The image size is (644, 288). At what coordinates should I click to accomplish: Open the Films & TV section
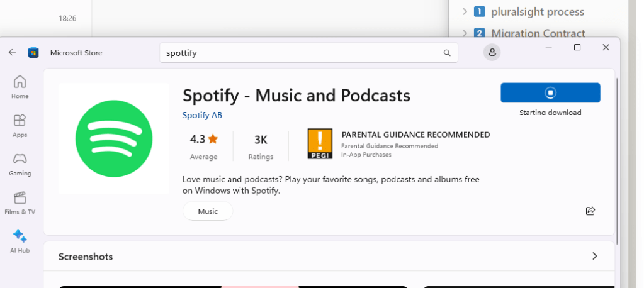click(20, 202)
